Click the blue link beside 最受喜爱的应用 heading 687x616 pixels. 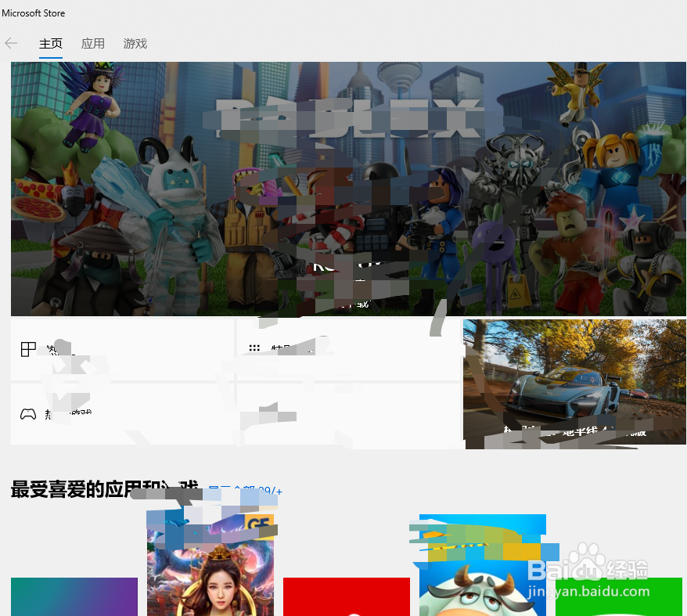coord(244,491)
